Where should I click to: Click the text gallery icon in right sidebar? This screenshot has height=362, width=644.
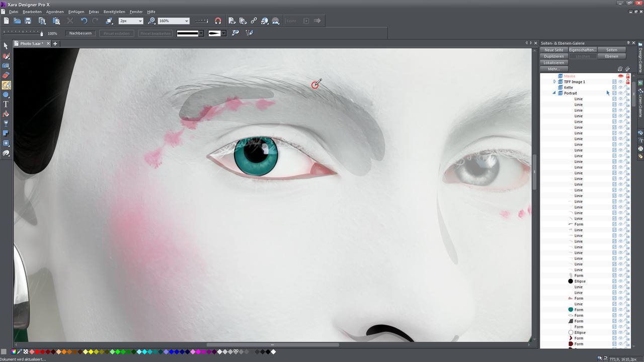[640, 141]
